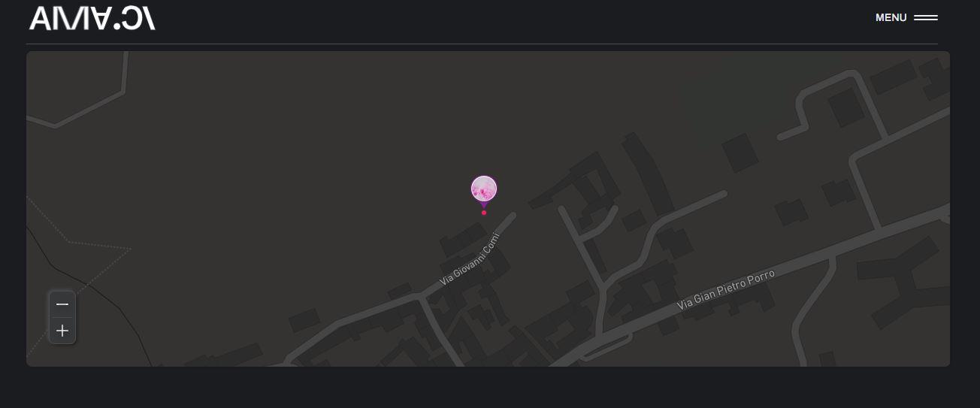Click the Via Gian Pietro Porro street label
The width and height of the screenshot is (980, 408).
coord(725,290)
